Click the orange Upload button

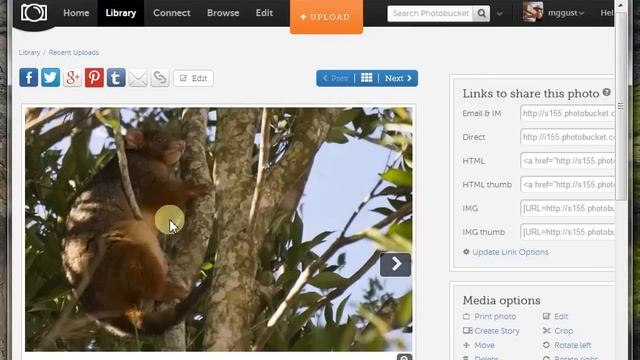click(x=326, y=17)
